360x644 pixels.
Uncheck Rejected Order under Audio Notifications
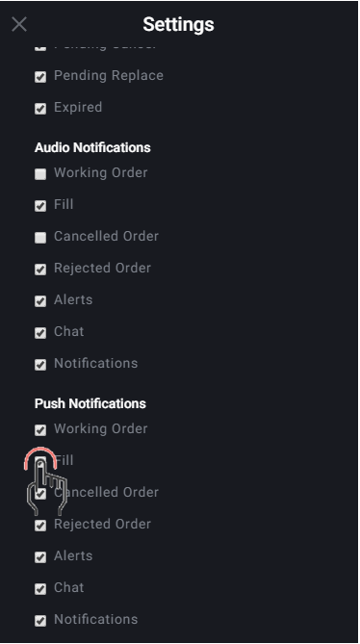coord(40,269)
